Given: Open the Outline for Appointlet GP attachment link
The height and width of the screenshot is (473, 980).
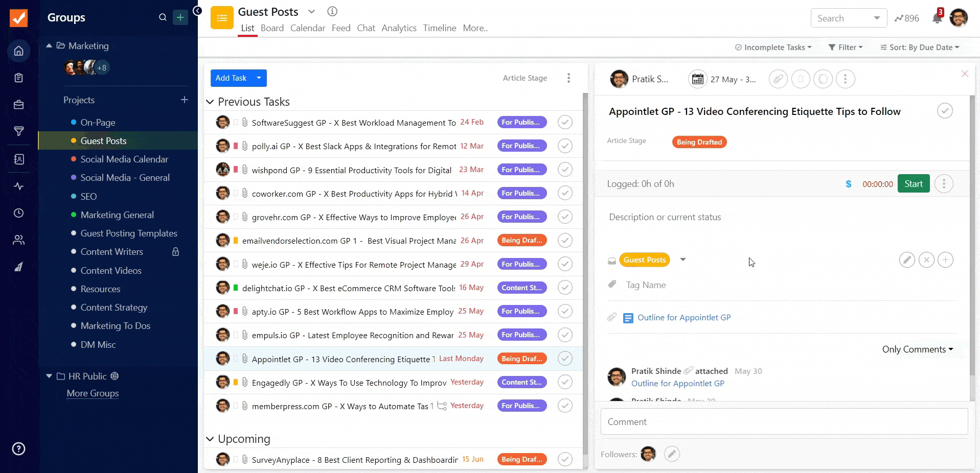Looking at the screenshot, I should [683, 318].
